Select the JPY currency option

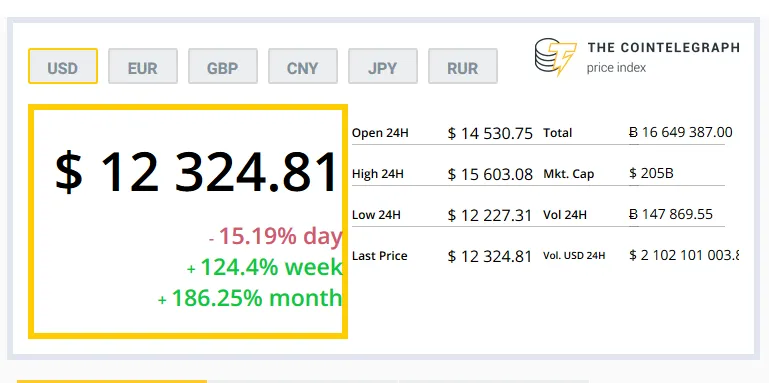pyautogui.click(x=383, y=66)
